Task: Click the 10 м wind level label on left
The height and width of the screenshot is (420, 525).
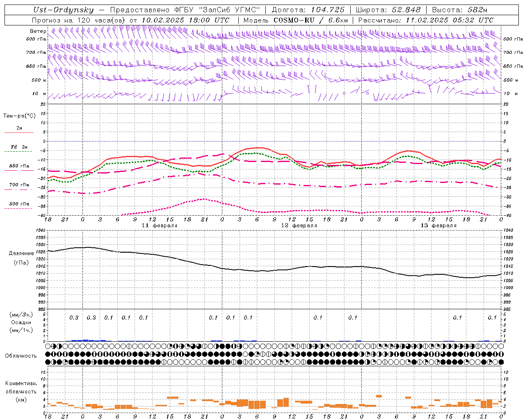Action: point(39,94)
